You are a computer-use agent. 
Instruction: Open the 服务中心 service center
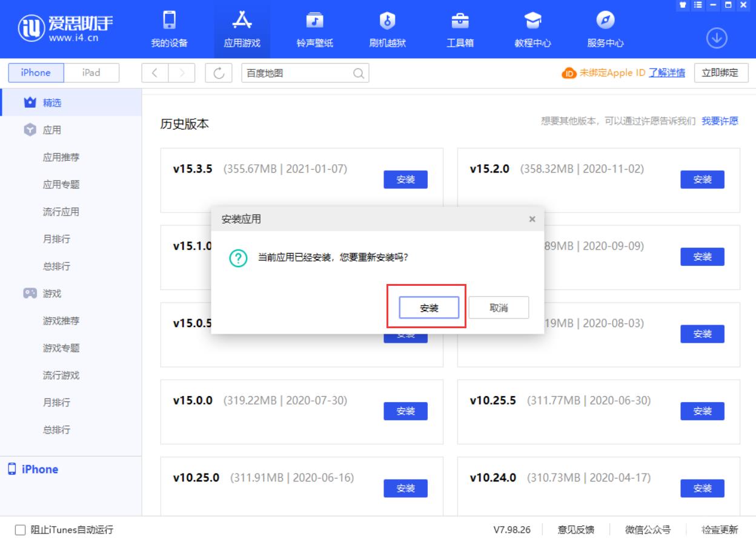click(x=605, y=29)
